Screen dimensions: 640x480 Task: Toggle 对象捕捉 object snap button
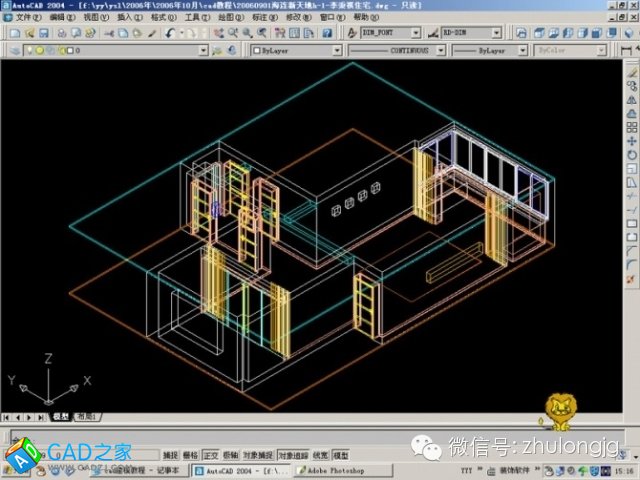[257, 454]
